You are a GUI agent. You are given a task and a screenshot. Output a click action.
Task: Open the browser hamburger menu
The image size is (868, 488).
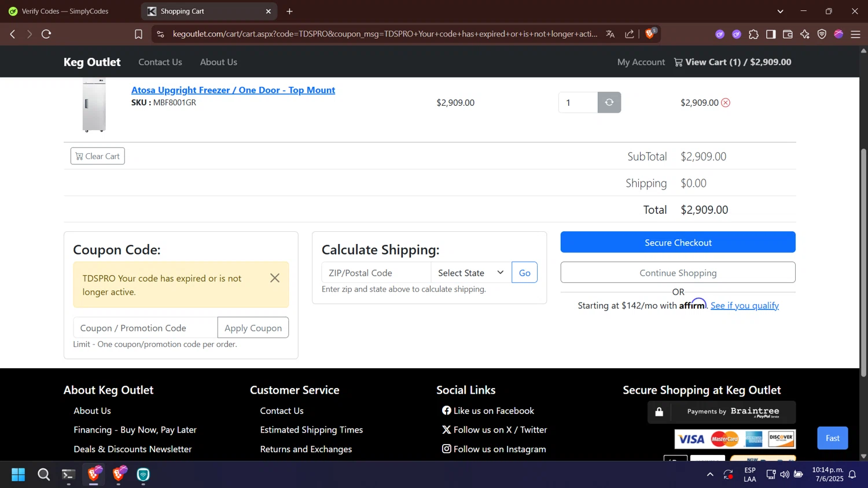856,34
